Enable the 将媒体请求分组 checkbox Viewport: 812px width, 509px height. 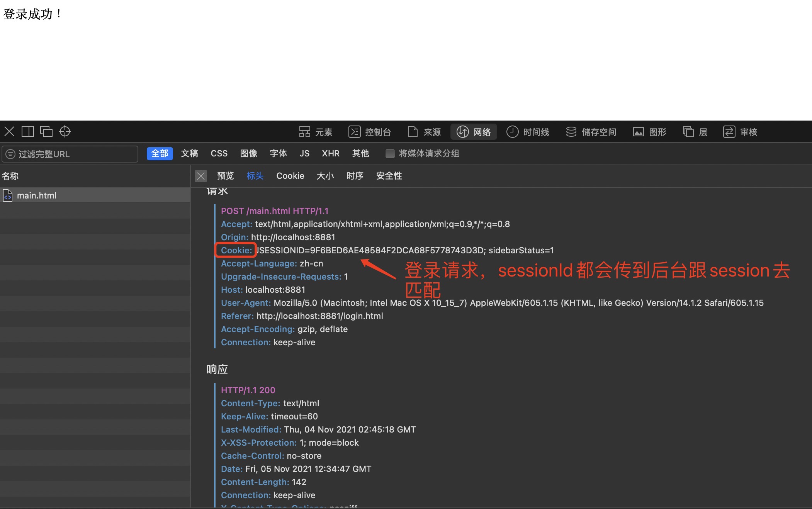click(390, 153)
